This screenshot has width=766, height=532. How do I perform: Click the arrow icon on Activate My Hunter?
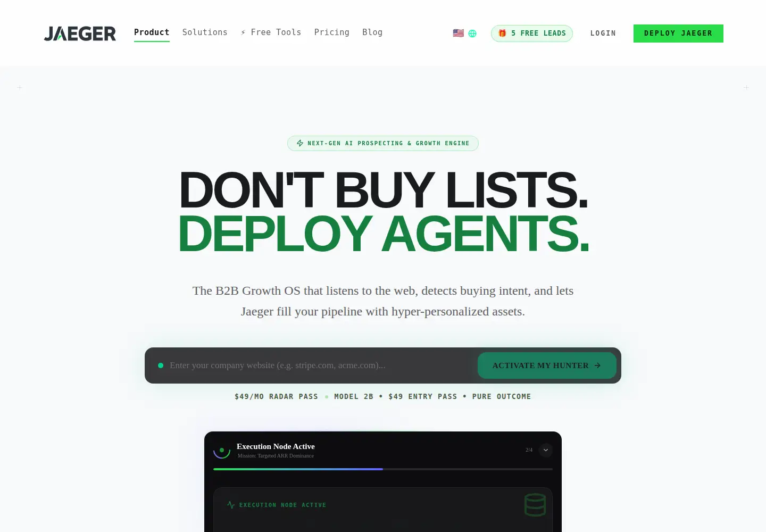pyautogui.click(x=597, y=365)
